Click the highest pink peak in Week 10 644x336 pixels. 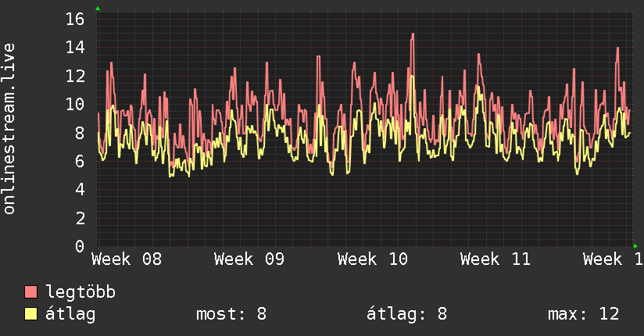[x=413, y=35]
